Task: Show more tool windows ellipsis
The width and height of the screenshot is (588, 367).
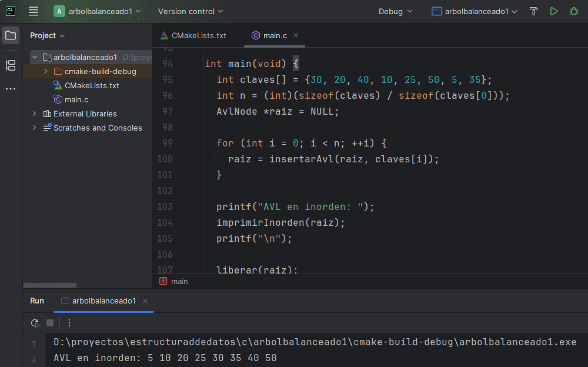Action: (11, 89)
